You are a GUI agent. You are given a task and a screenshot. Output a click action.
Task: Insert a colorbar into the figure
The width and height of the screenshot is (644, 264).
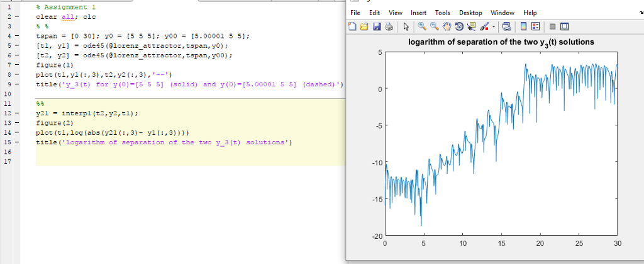(x=523, y=26)
